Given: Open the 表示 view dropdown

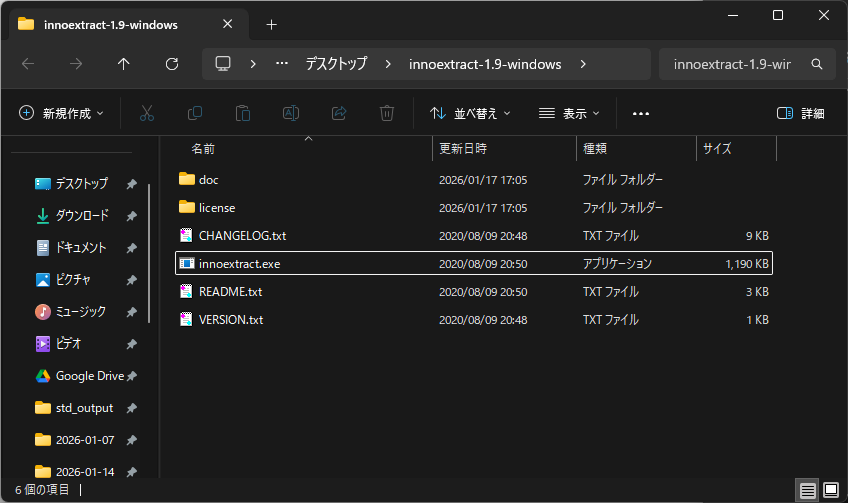Looking at the screenshot, I should pos(569,113).
